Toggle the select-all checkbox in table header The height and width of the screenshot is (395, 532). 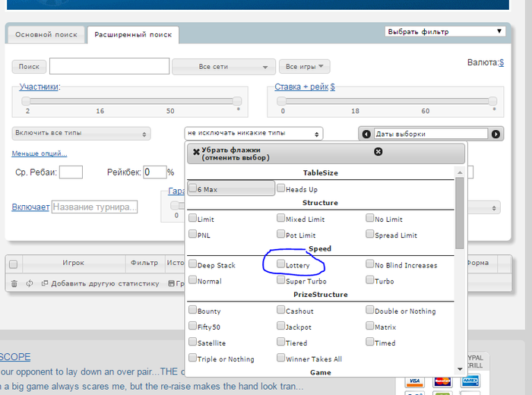click(13, 264)
